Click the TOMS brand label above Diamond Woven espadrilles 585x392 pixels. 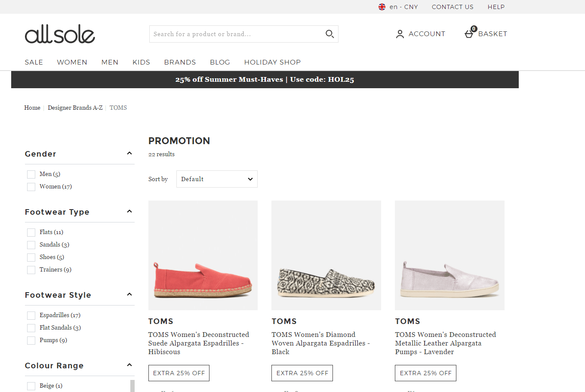tap(284, 321)
